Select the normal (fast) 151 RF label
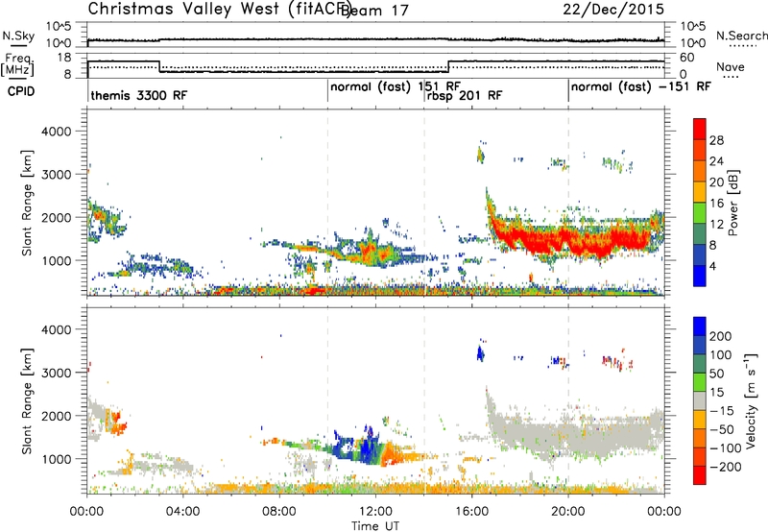768x532 pixels. click(396, 86)
